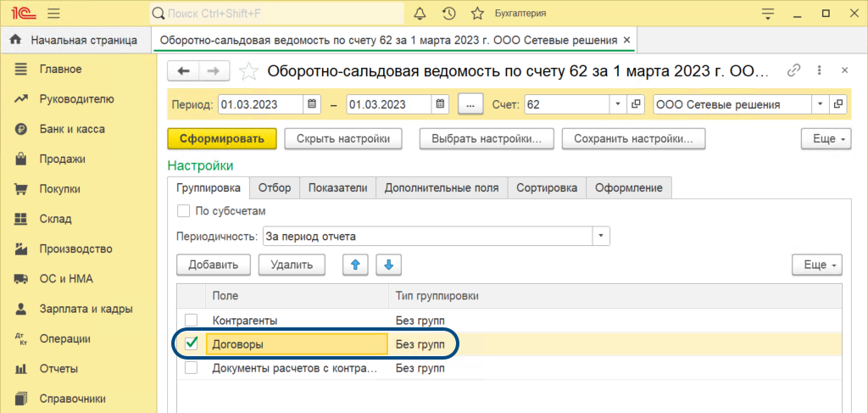Open period selection with the ellipsis button
The width and height of the screenshot is (868, 413).
pos(470,103)
